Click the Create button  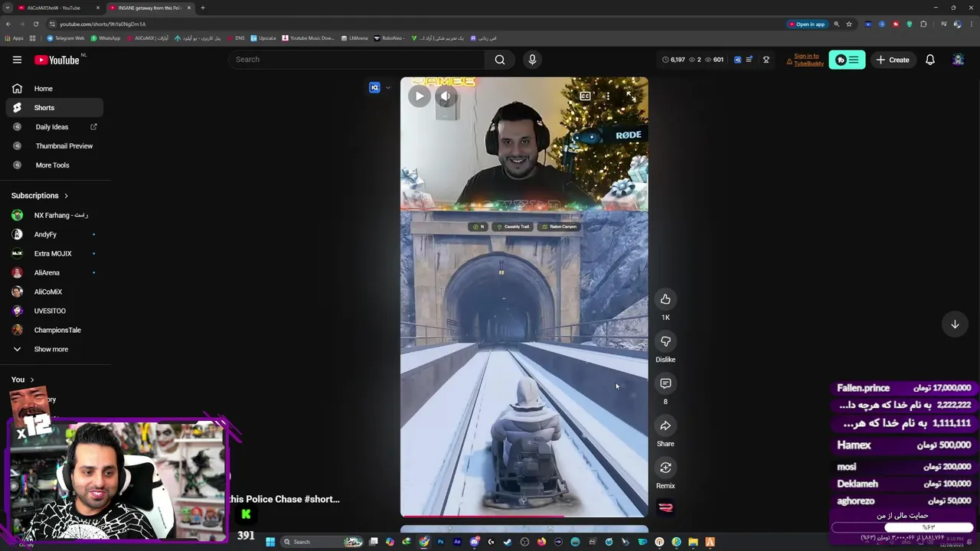(x=893, y=60)
